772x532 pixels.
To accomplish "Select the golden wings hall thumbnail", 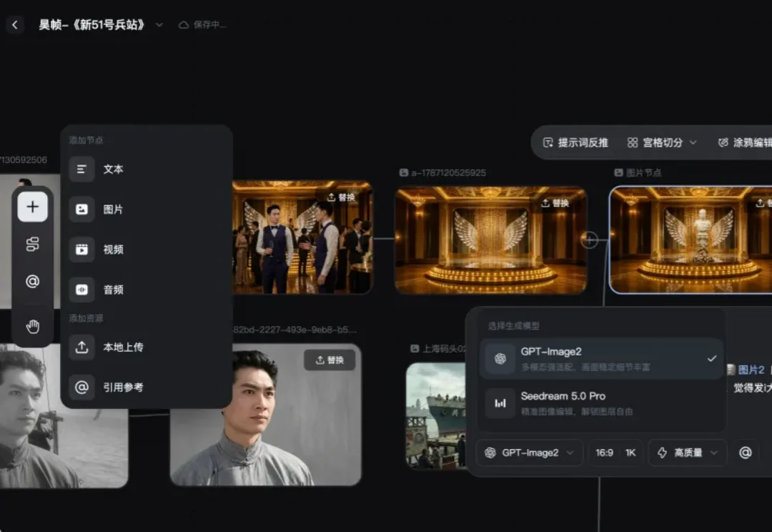I will tap(491, 240).
